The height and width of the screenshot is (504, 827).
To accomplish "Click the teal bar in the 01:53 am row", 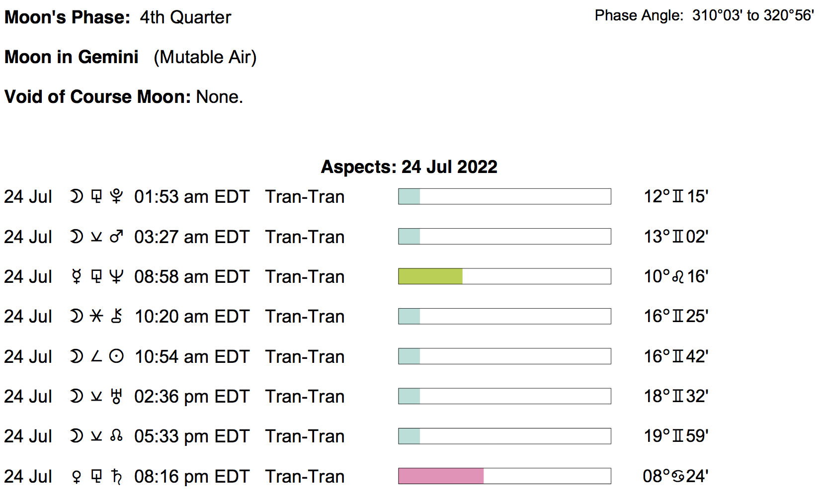I will point(409,196).
